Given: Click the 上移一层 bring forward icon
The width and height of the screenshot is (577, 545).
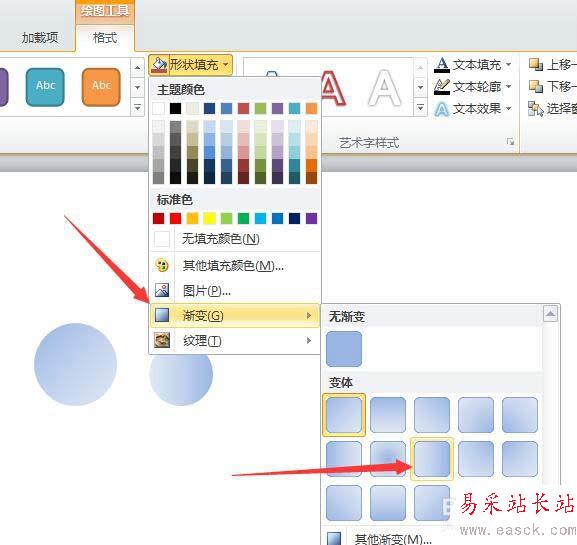Looking at the screenshot, I should click(x=535, y=64).
